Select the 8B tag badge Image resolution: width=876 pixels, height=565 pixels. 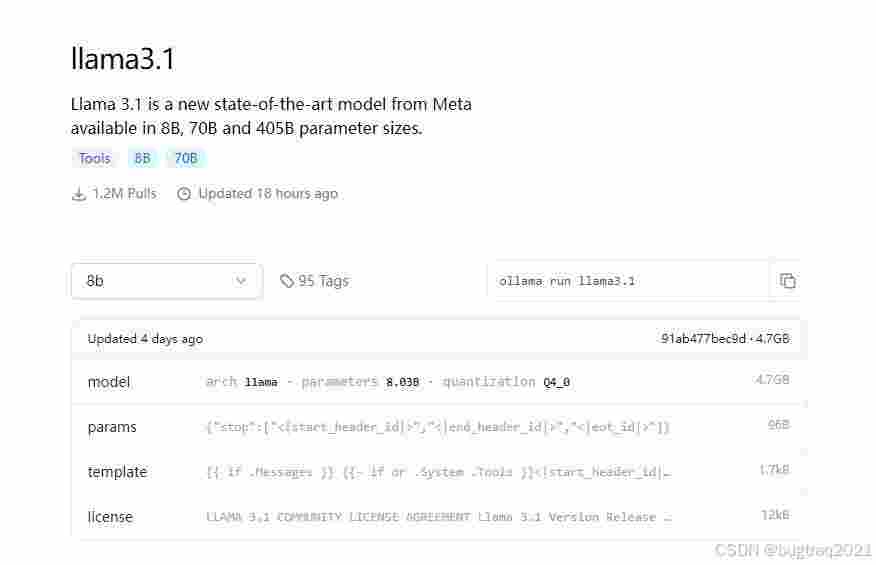tap(142, 158)
